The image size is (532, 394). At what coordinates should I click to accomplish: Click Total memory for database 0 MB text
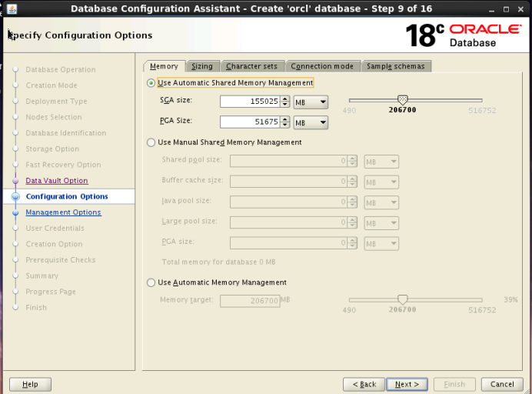click(x=219, y=262)
